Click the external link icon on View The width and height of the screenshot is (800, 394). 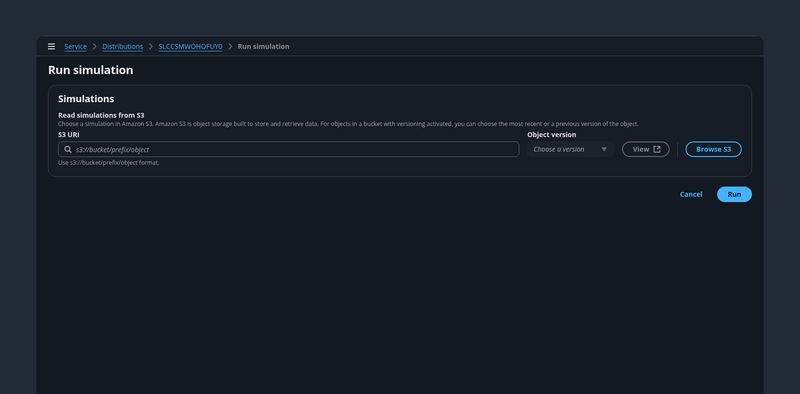click(657, 150)
